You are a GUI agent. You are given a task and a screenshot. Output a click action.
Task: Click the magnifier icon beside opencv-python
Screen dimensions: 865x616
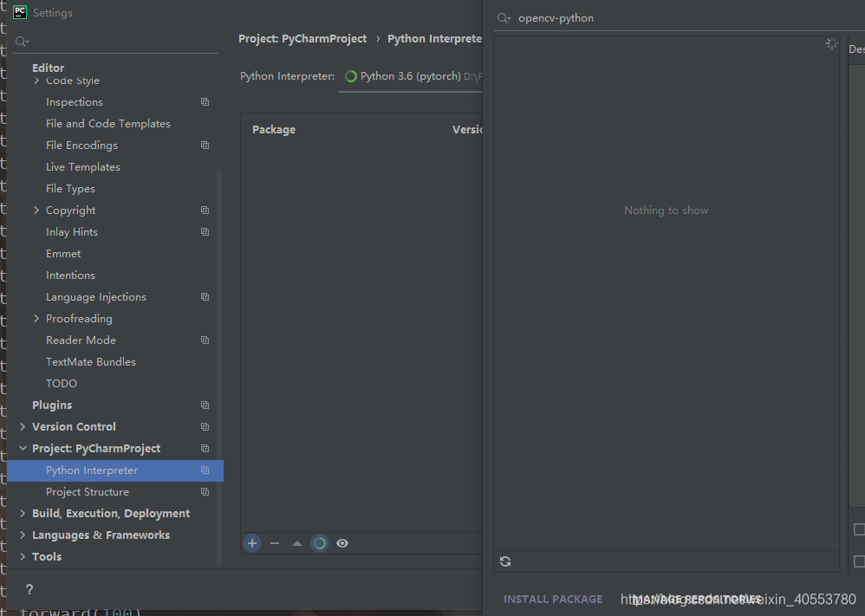tap(504, 18)
